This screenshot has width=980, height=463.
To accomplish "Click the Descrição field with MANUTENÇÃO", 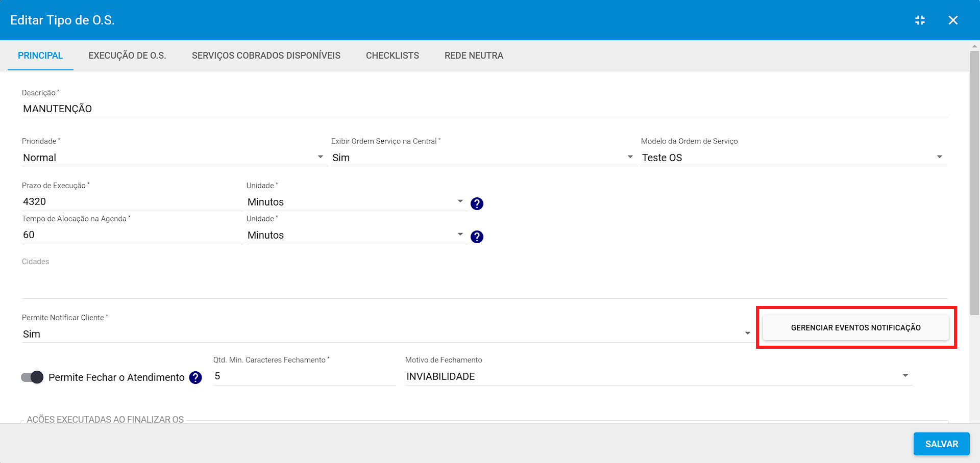I will coord(485,109).
